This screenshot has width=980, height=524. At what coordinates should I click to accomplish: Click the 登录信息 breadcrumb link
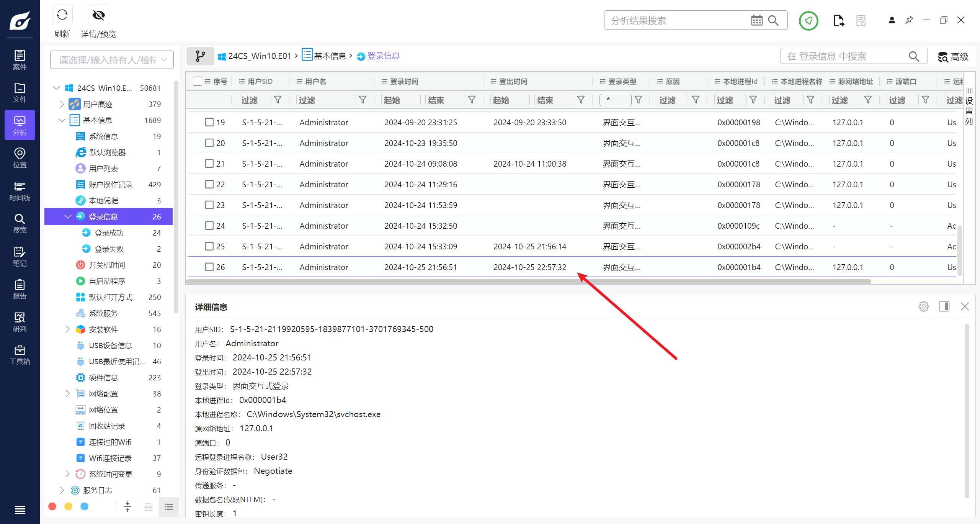pos(383,56)
